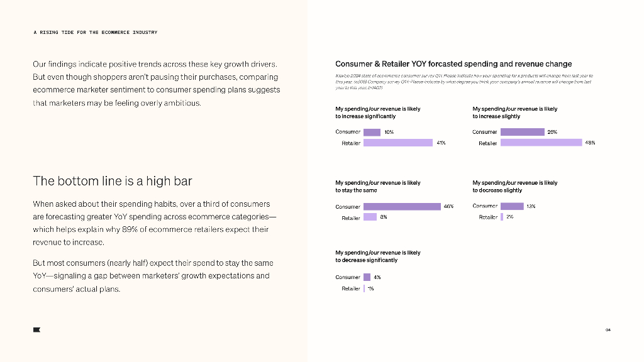
Task: Click the Consumer 4% decrease significantly bar
Action: 367,277
